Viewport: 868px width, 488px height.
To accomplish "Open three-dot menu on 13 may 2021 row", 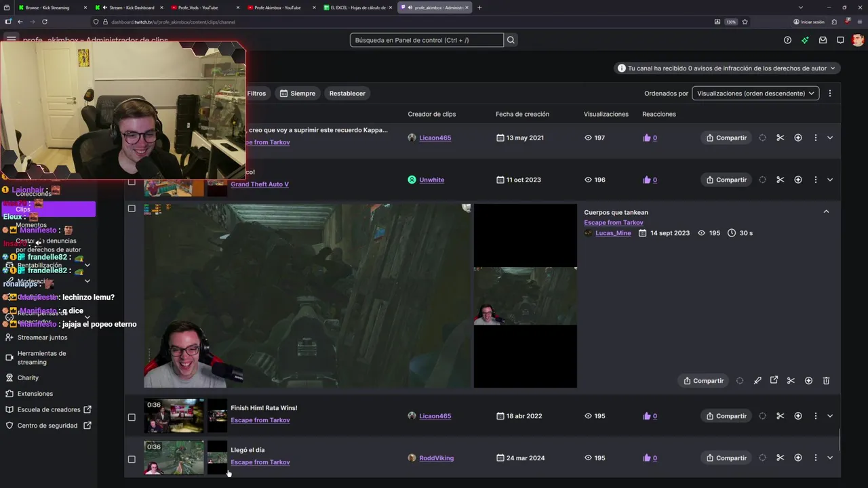I will pos(815,138).
